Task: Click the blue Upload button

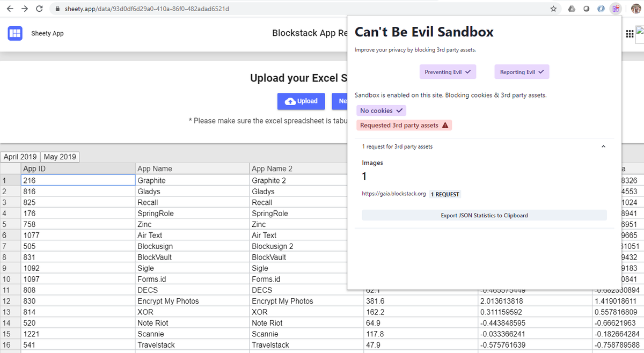Action: tap(302, 101)
